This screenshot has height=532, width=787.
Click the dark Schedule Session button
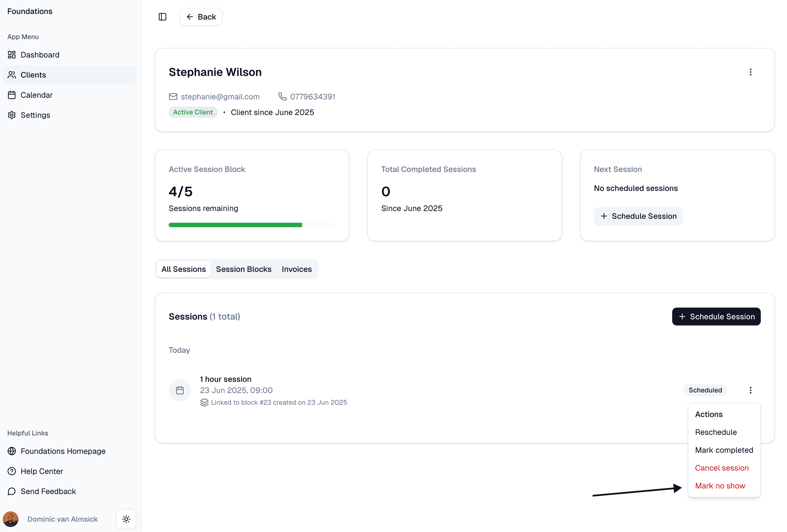pyautogui.click(x=716, y=317)
